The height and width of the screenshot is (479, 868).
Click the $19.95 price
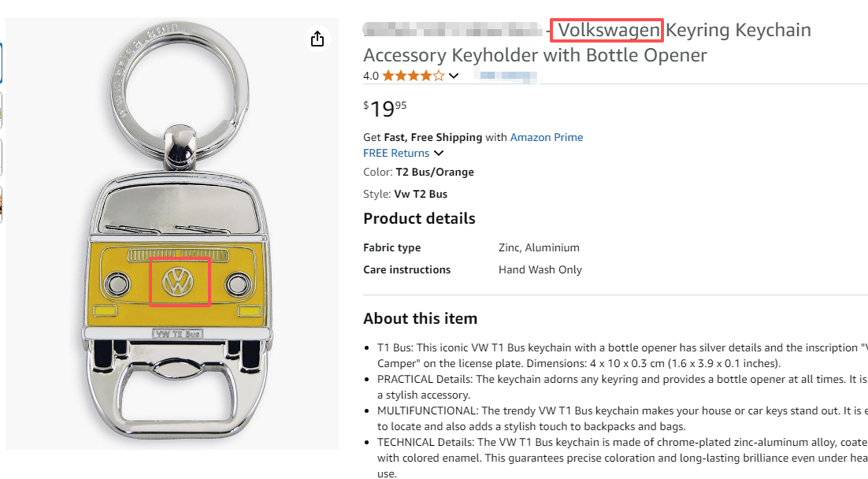click(x=385, y=109)
